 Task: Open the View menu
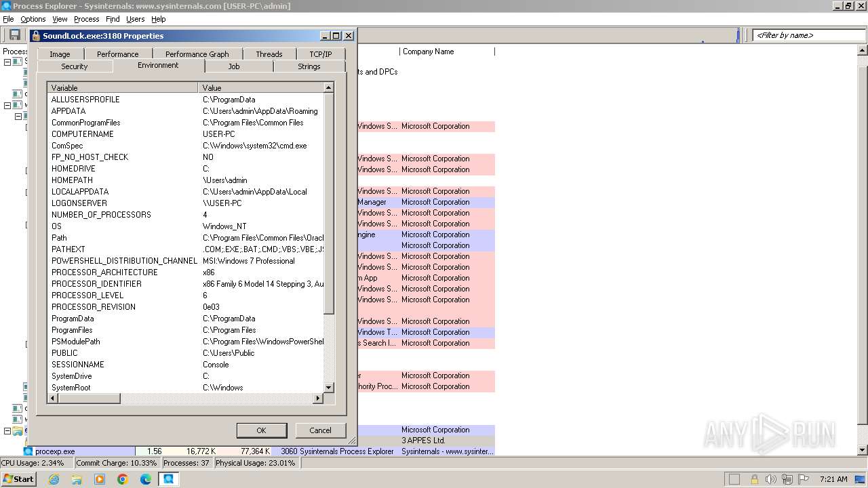pyautogui.click(x=60, y=19)
